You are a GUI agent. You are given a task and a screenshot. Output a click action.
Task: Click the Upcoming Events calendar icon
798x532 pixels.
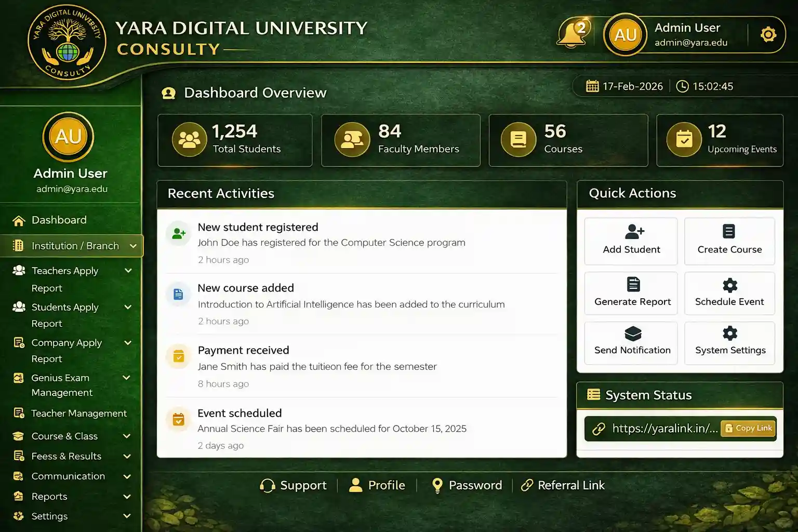(684, 140)
